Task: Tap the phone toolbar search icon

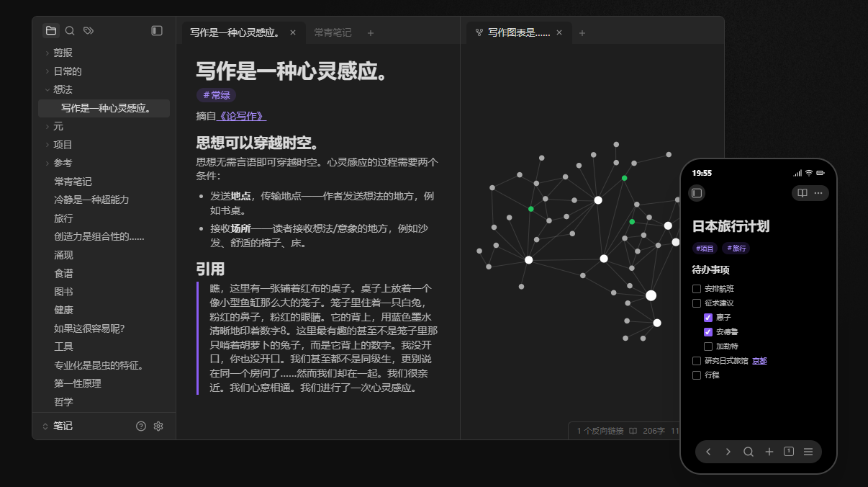Action: click(x=749, y=452)
